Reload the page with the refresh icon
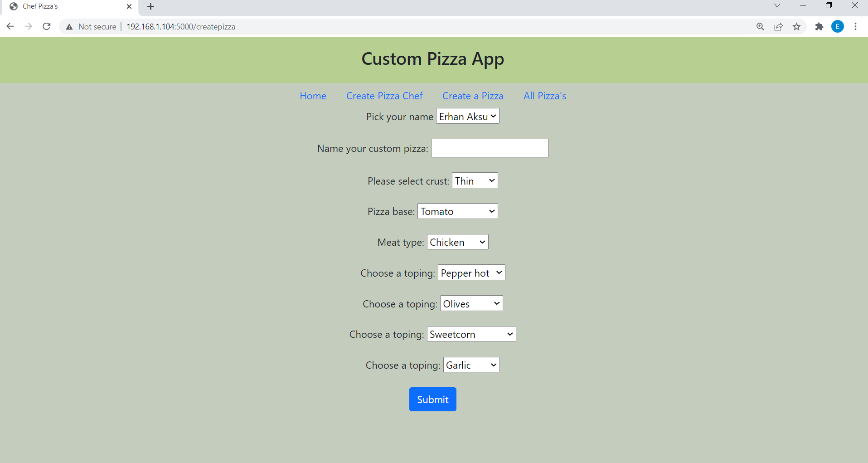The image size is (868, 463). click(46, 26)
